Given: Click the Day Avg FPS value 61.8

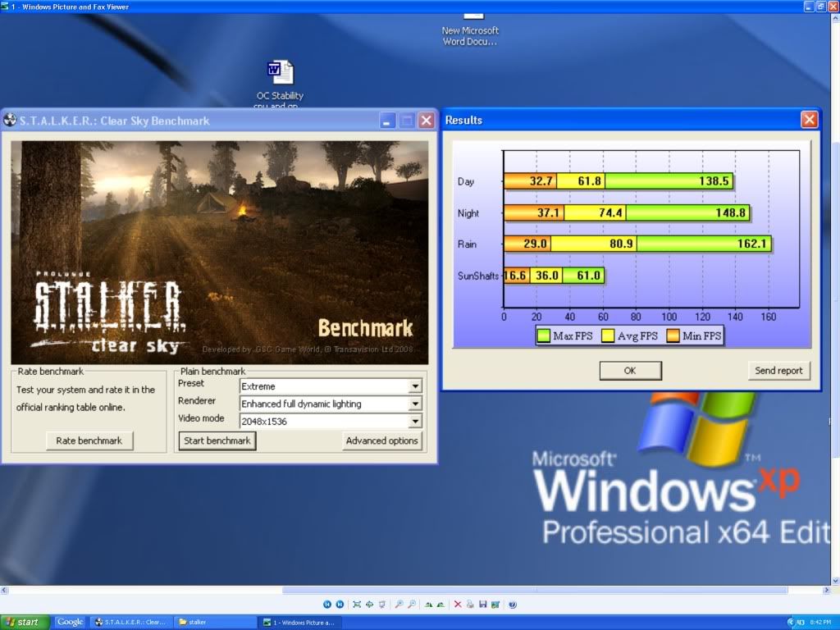Looking at the screenshot, I should [x=589, y=181].
